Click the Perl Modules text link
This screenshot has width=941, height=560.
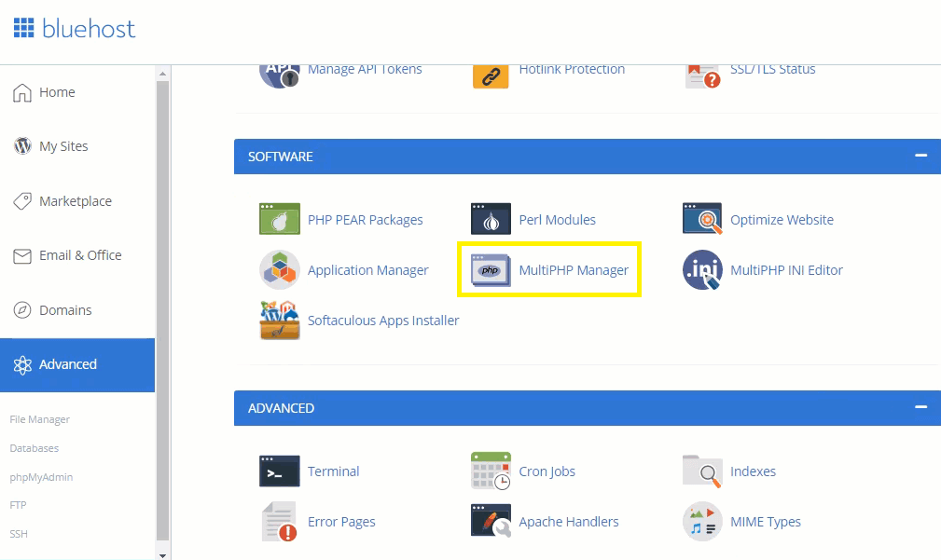click(558, 220)
